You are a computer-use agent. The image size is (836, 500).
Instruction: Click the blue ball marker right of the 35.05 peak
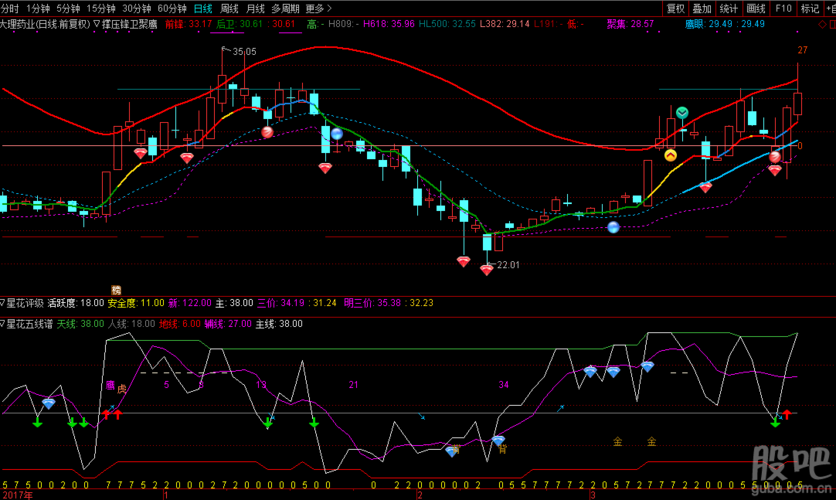click(336, 133)
